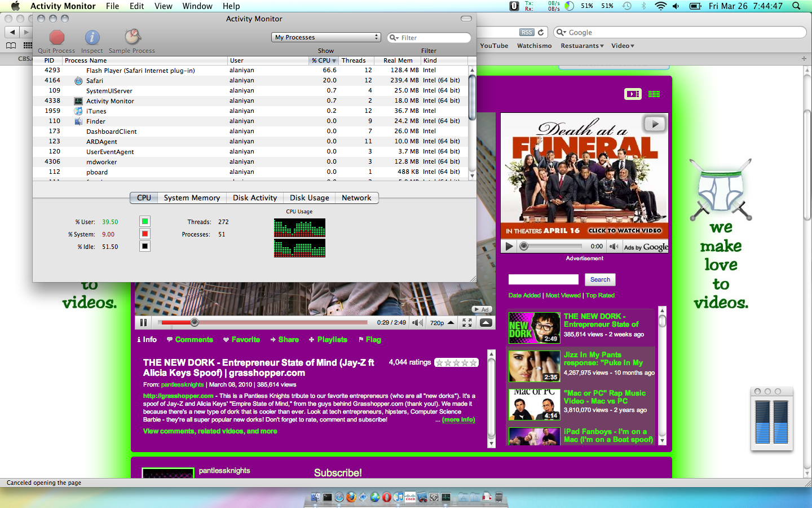The image size is (812, 508).
Task: Play the Death at a Funeral ad video
Action: [x=509, y=246]
